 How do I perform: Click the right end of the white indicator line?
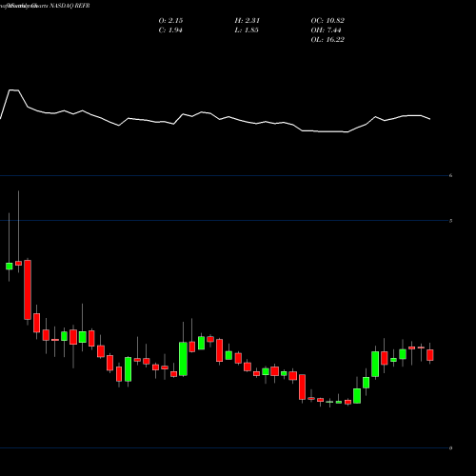[x=429, y=119]
